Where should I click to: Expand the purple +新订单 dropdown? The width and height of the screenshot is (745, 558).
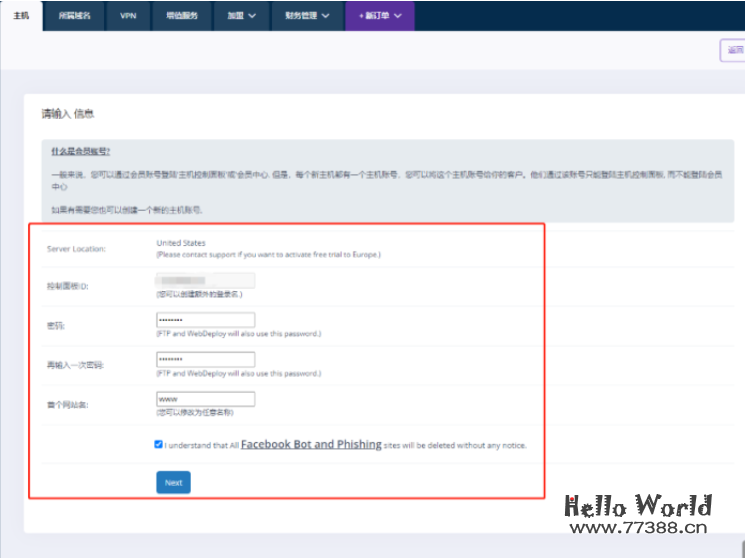coord(380,16)
